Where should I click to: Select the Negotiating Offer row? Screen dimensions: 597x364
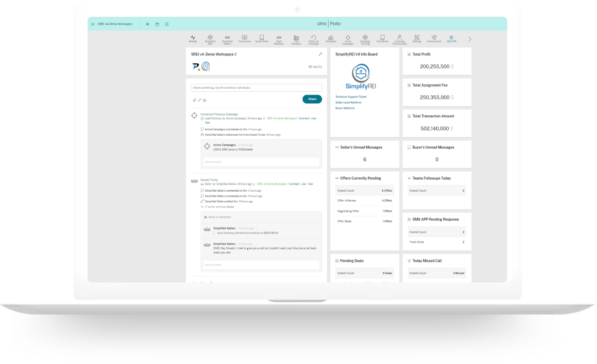click(x=365, y=211)
